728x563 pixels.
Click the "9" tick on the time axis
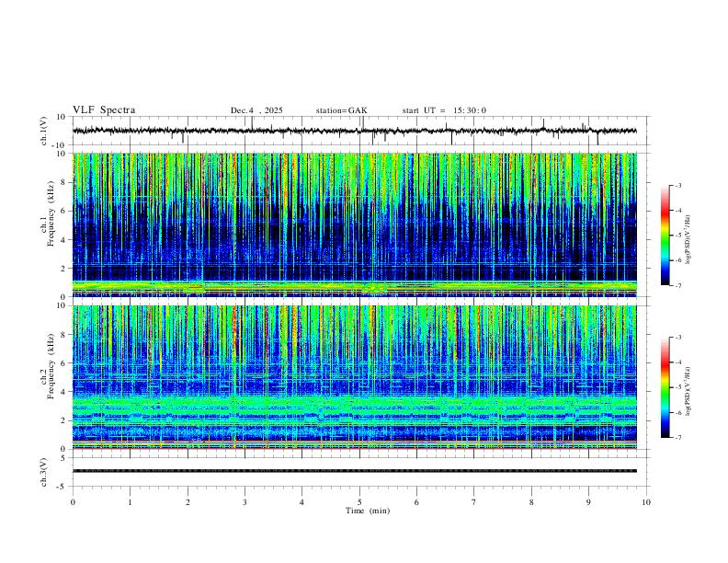tap(588, 502)
